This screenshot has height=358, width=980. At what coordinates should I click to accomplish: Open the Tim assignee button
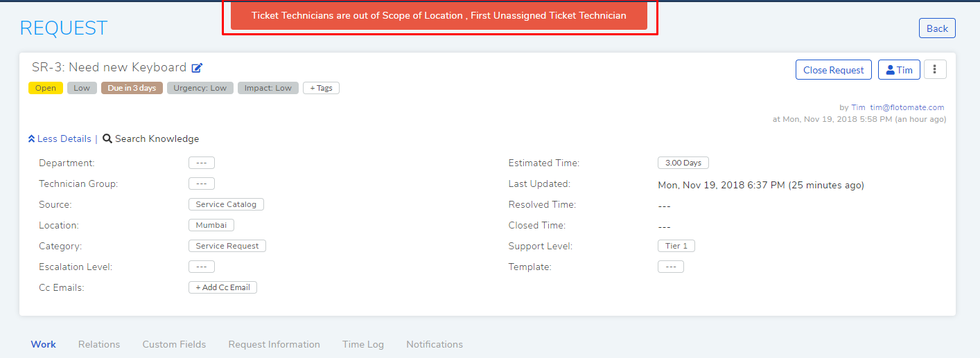tap(899, 70)
